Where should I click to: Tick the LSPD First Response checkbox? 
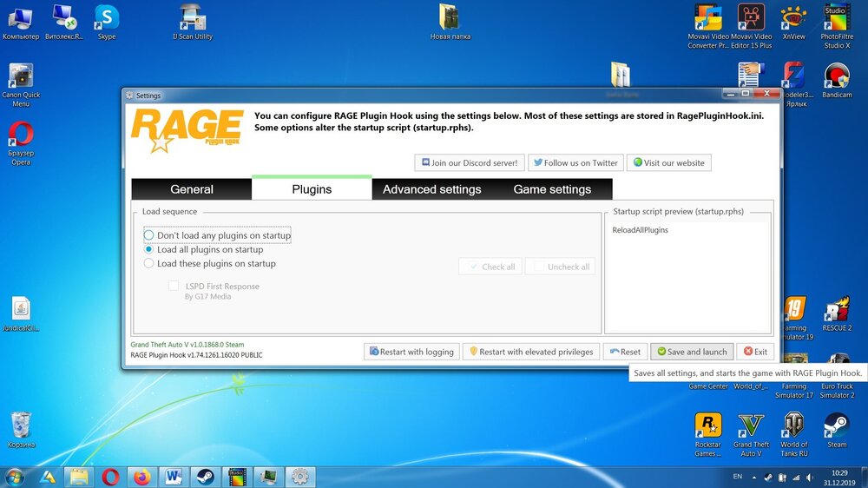point(174,286)
